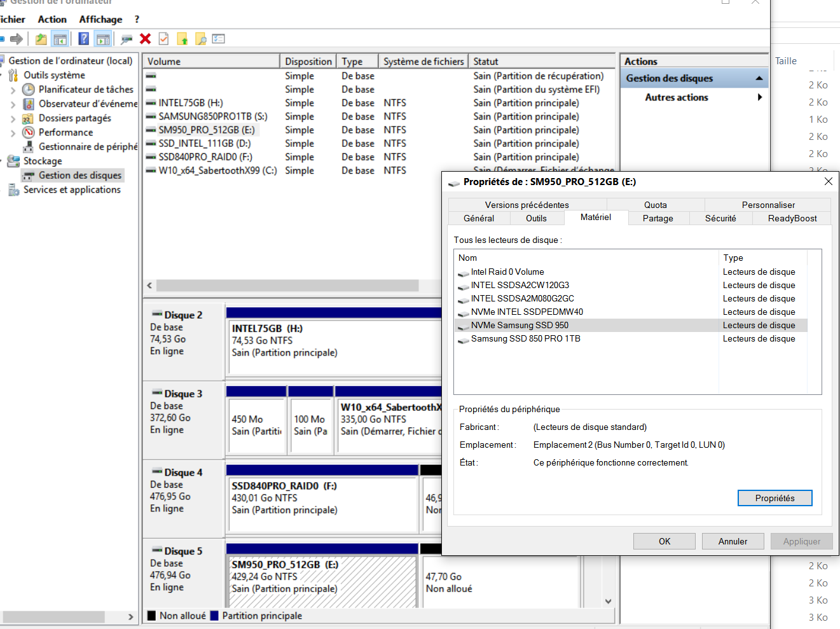Open the Partage tab
Screen dimensions: 840x629
[x=658, y=218]
